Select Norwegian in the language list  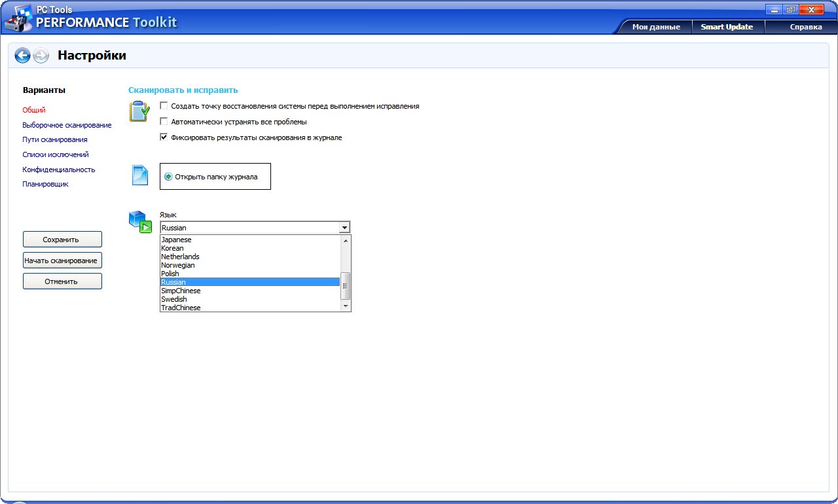250,265
